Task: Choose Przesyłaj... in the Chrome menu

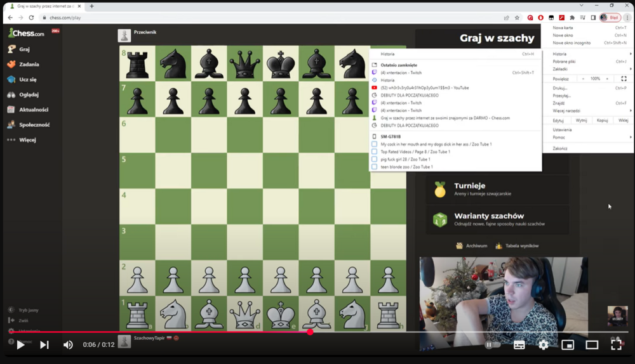Action: (589, 96)
